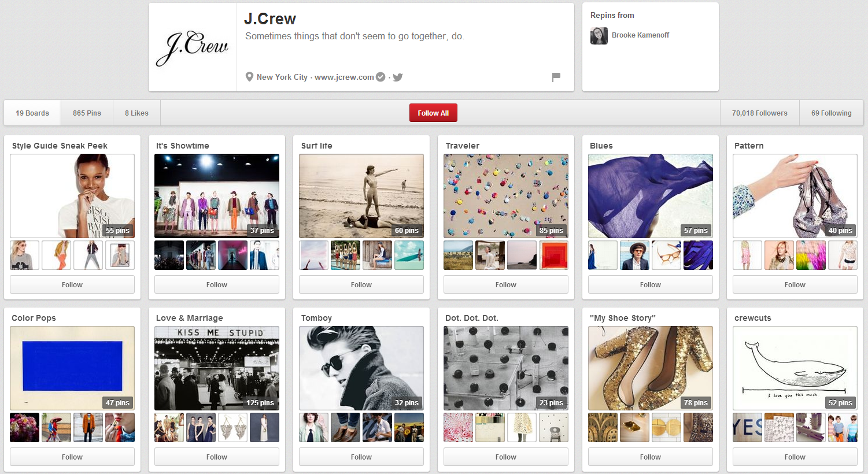
Task: Open the pink neon thumbnail under It's Showtime
Action: 232,255
